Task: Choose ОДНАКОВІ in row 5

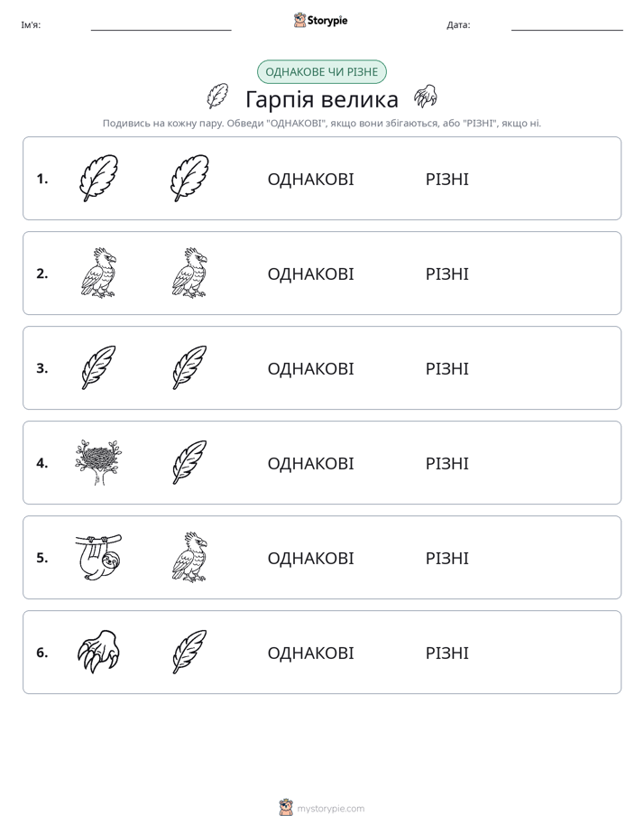Action: coord(311,558)
